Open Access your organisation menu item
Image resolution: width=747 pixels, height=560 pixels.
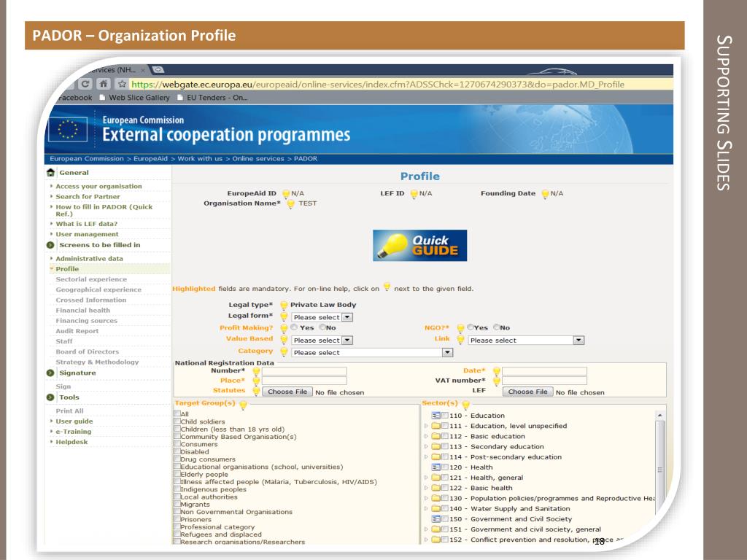[98, 186]
